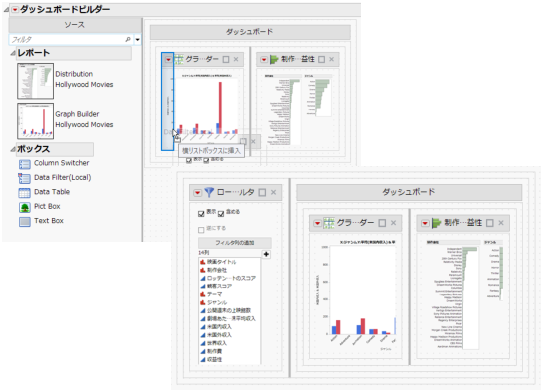Click the lower ダッシュボード header bar

(x=409, y=192)
